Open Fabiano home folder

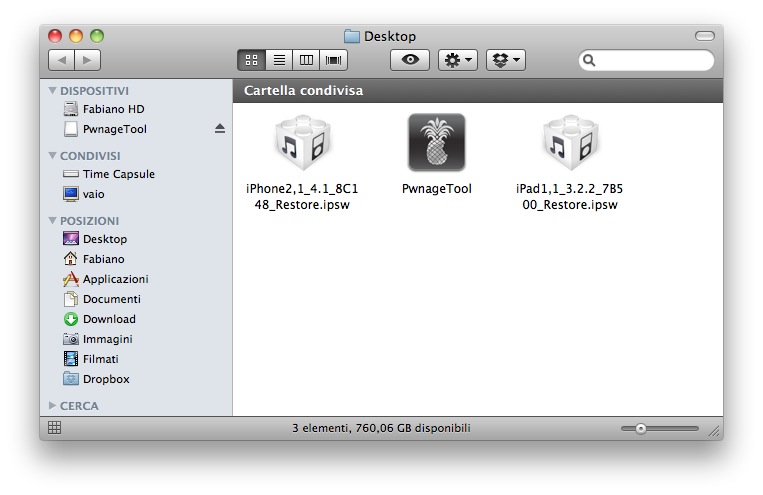94,259
